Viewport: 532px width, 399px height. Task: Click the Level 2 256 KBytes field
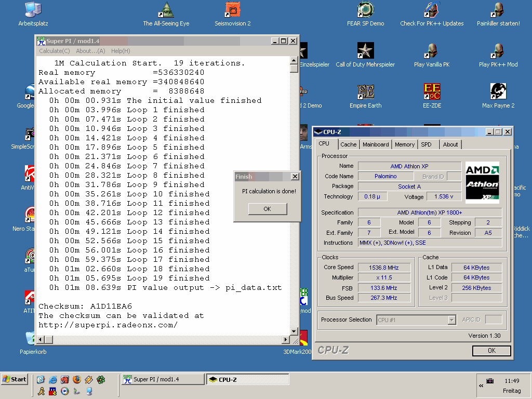[476, 288]
